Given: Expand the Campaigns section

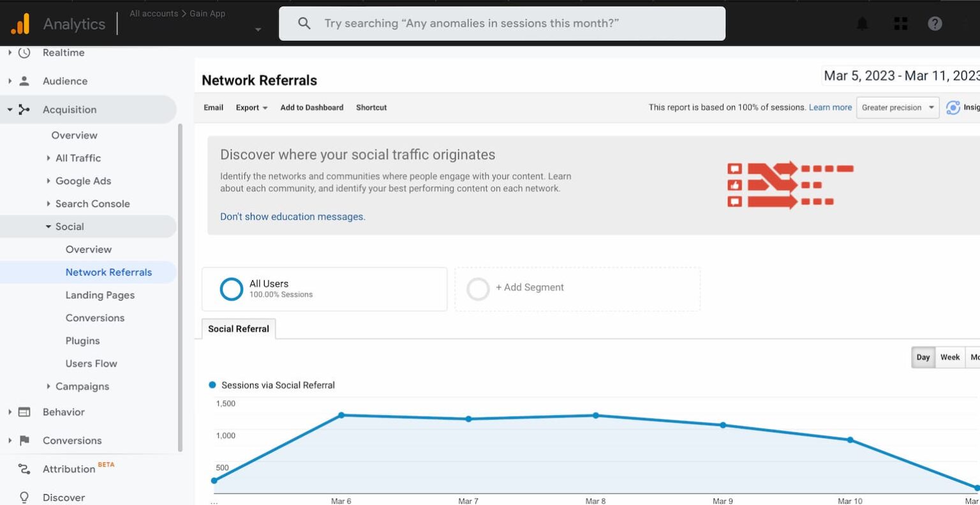Looking at the screenshot, I should click(x=48, y=386).
